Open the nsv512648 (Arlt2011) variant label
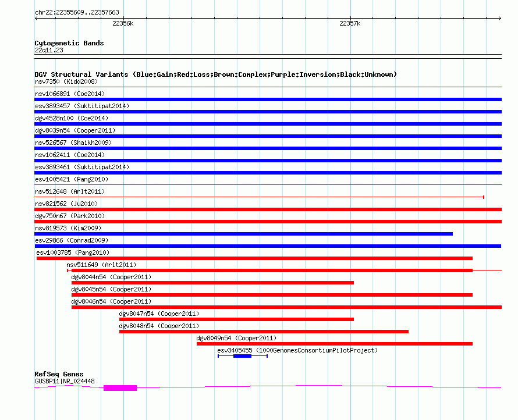Screen dimensions: 518x420 (x=70, y=191)
